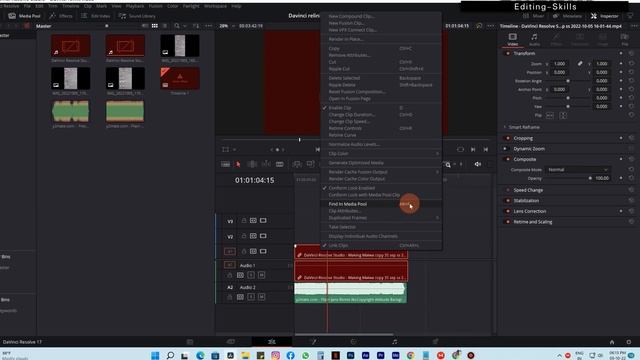Screen dimensions: 640x360
Task: Click the vertical Flip icon
Action: pyautogui.click(x=563, y=116)
